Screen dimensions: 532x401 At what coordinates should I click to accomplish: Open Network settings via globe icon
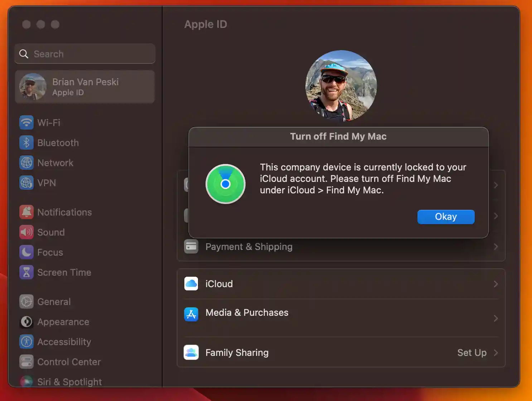[26, 163]
